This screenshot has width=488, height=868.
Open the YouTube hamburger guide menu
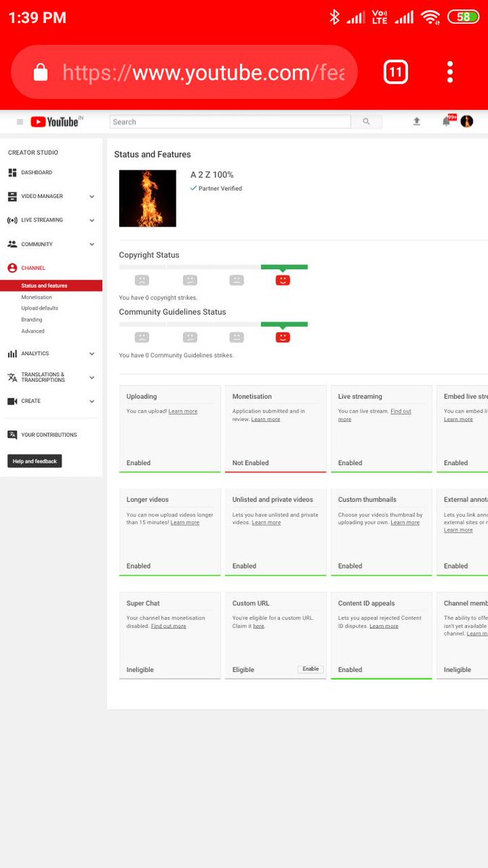pos(20,122)
